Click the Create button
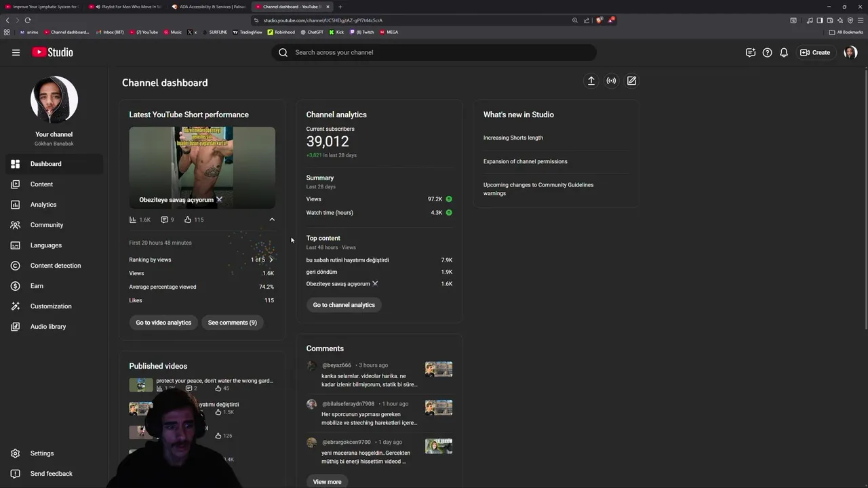 [815, 52]
